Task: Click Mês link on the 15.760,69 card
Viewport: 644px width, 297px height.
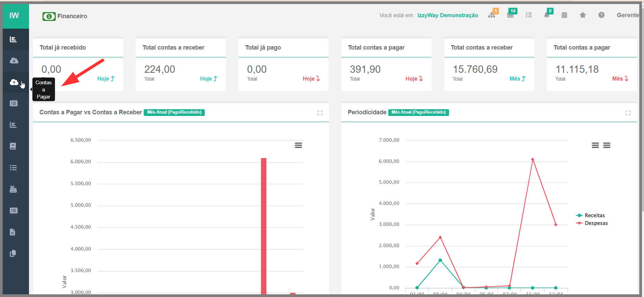Action: click(x=517, y=79)
